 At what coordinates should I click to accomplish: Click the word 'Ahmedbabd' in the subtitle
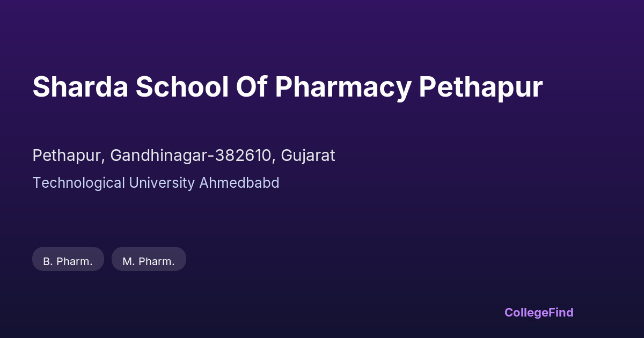239,183
